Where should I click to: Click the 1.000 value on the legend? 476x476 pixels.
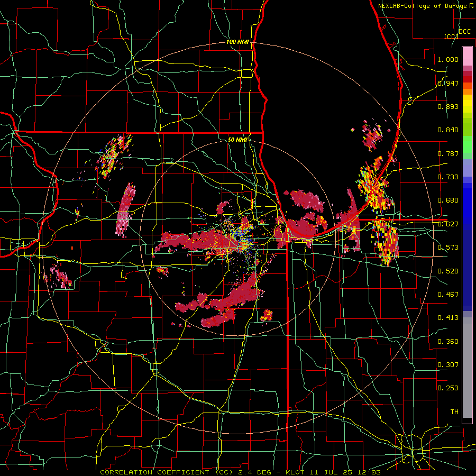pyautogui.click(x=448, y=59)
